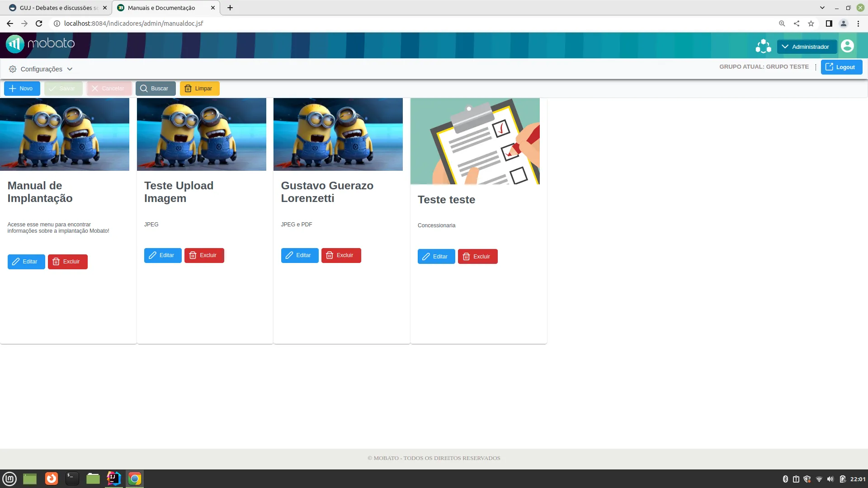Click the mobato logo
Viewport: 868px width, 488px height.
pos(40,44)
